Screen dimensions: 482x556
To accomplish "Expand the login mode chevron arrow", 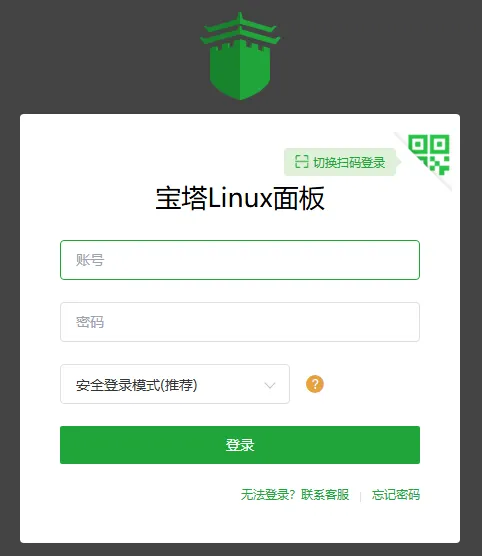I will tap(270, 385).
